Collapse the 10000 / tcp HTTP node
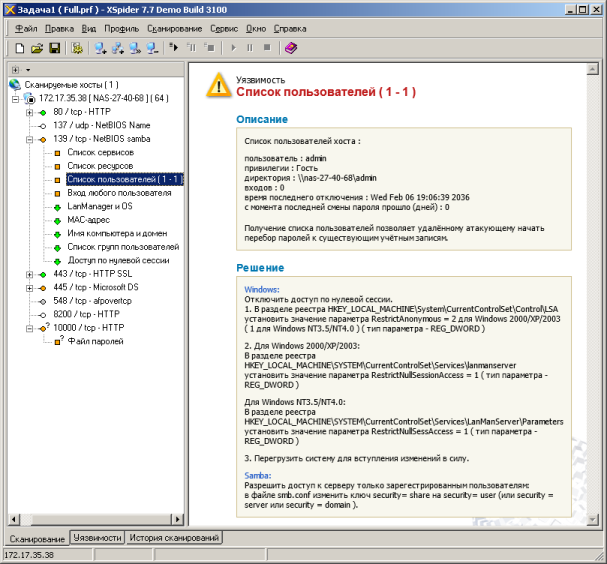The width and height of the screenshot is (607, 564). click(x=29, y=329)
